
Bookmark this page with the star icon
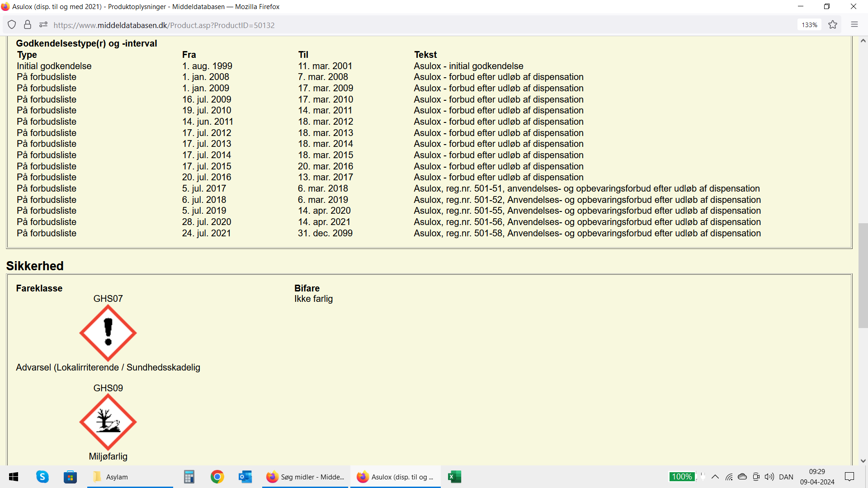(x=833, y=25)
